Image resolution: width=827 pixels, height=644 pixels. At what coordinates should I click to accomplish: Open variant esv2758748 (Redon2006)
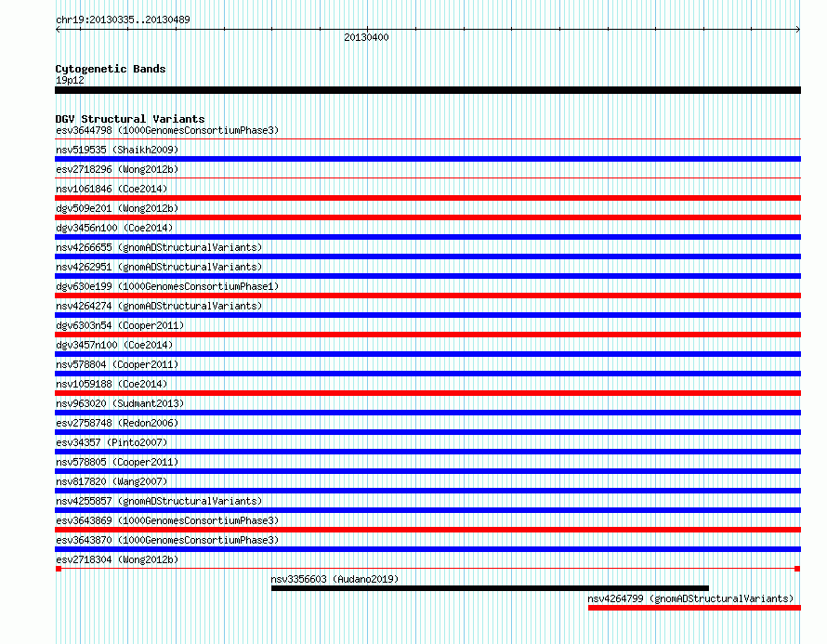point(117,423)
